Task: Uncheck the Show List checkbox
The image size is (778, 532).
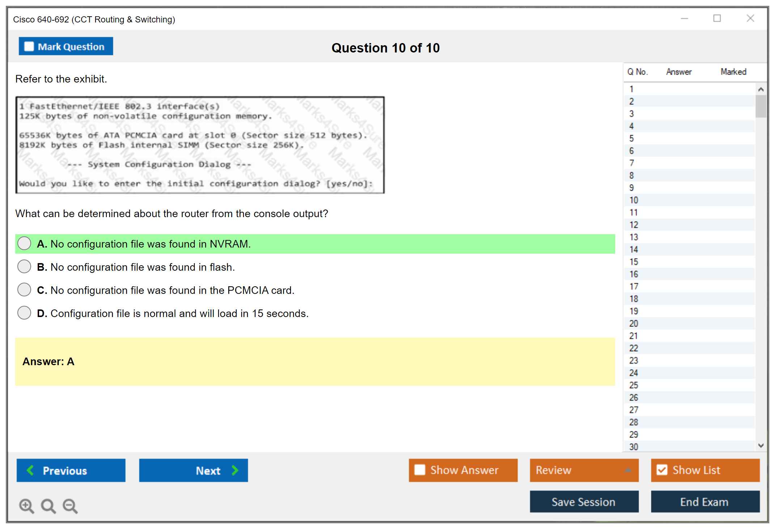Action: click(662, 470)
